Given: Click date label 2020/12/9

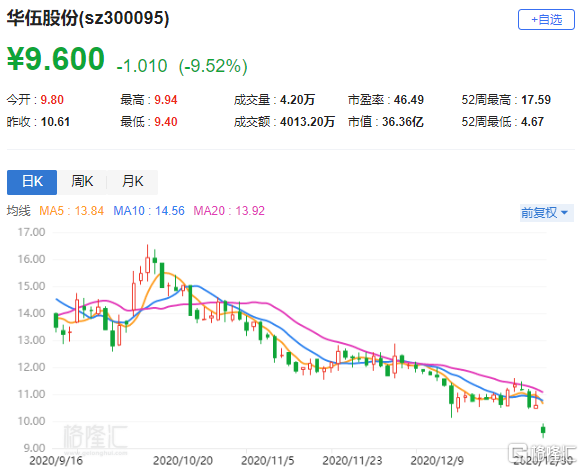Looking at the screenshot, I should click(x=437, y=461).
